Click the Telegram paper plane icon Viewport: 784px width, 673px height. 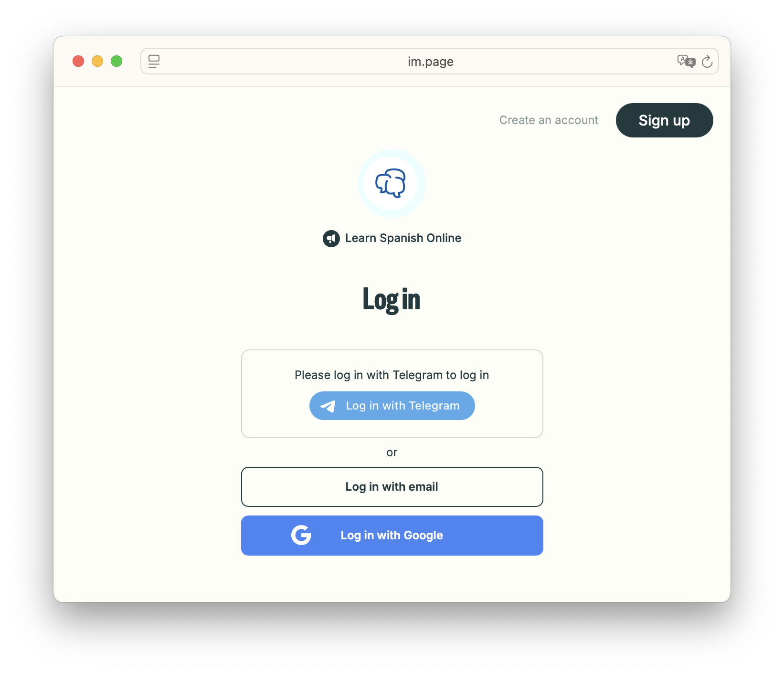point(328,406)
